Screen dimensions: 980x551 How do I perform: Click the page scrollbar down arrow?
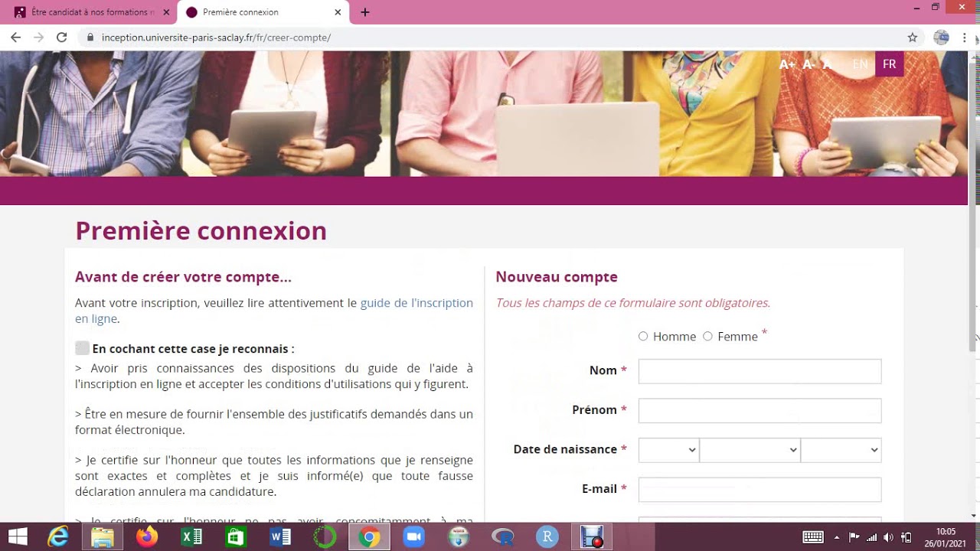click(x=974, y=516)
